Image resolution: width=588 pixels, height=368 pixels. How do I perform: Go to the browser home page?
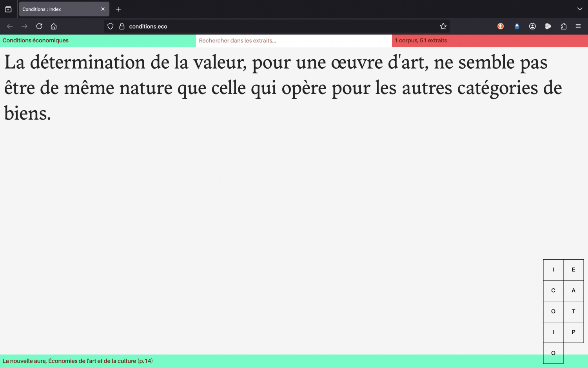[54, 26]
